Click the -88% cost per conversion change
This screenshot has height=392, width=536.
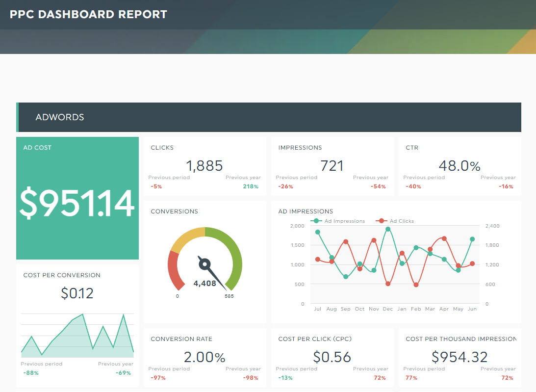31,373
